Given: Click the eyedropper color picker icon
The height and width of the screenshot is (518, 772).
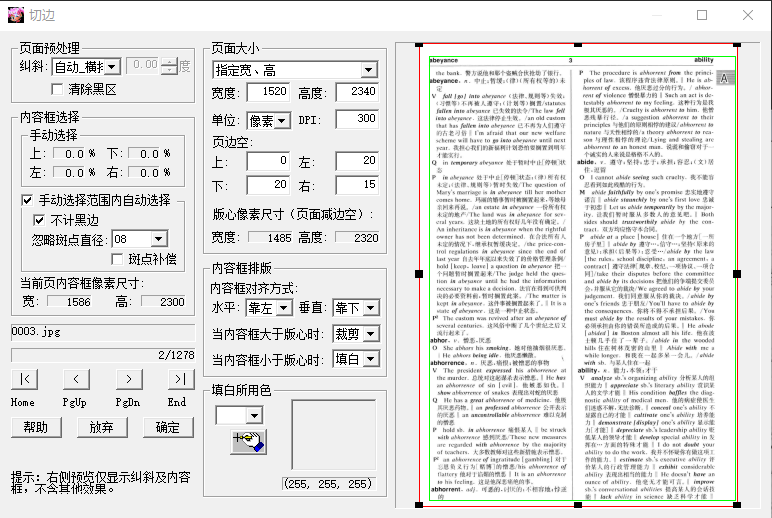Looking at the screenshot, I should coord(249,441).
